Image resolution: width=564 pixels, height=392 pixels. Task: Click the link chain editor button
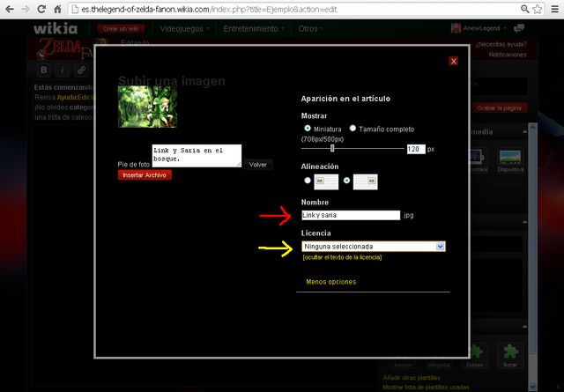(x=82, y=70)
